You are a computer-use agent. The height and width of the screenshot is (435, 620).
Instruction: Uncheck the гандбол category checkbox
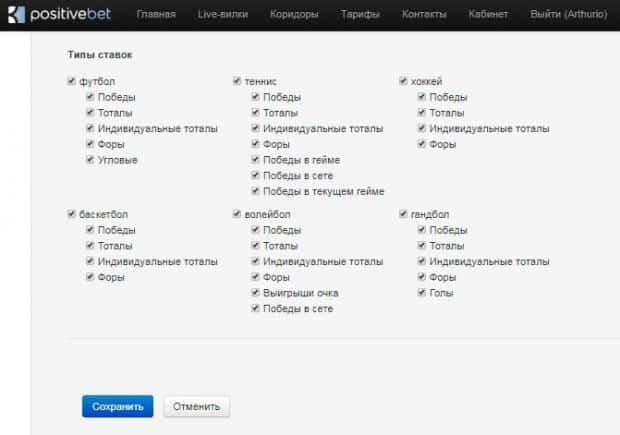pos(403,214)
